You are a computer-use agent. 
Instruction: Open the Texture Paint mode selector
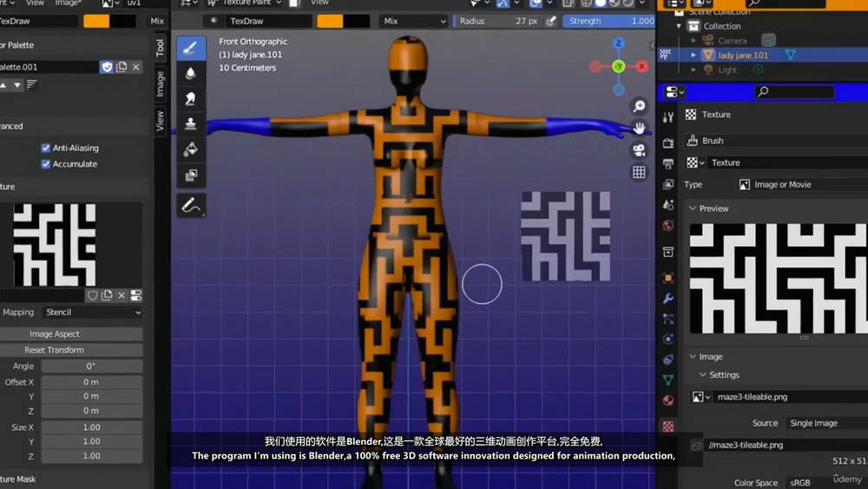[247, 3]
